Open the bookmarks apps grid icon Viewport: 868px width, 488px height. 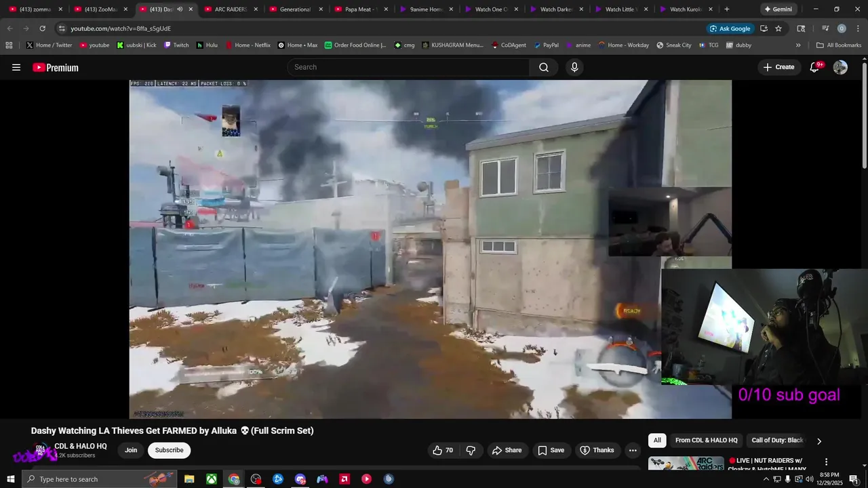tap(9, 45)
